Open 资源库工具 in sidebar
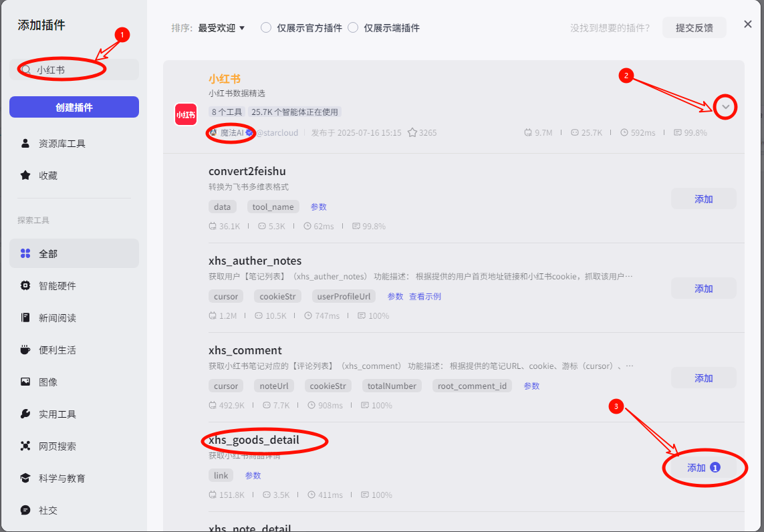 [x=61, y=144]
